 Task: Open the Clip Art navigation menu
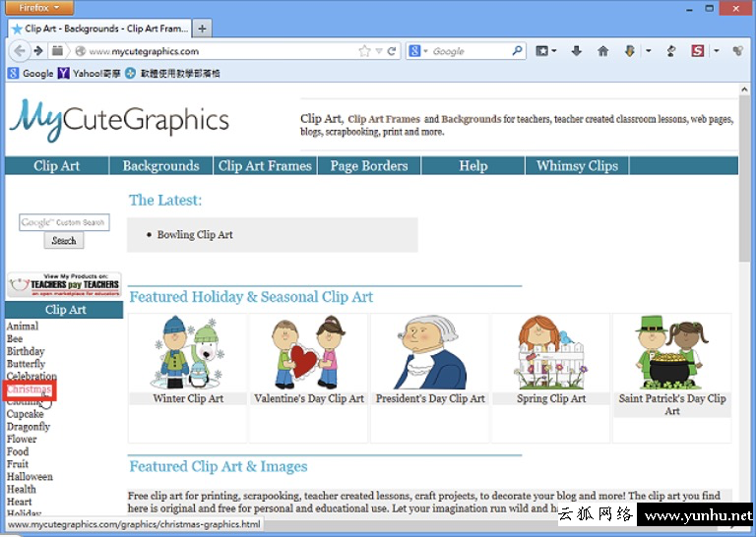pos(57,165)
